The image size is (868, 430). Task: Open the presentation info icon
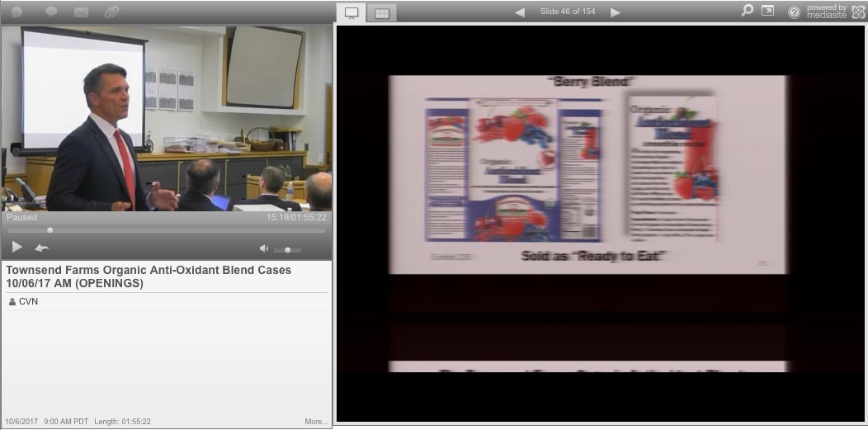pos(17,12)
